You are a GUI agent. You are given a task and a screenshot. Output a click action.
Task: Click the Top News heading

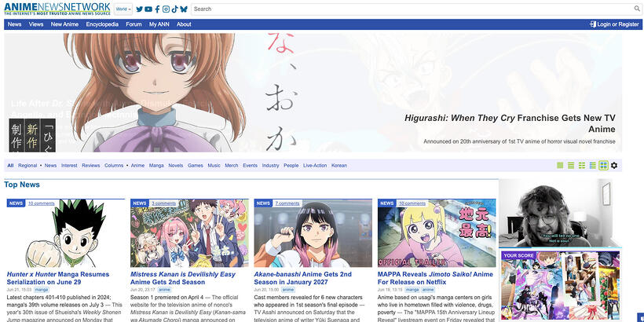pyautogui.click(x=22, y=185)
